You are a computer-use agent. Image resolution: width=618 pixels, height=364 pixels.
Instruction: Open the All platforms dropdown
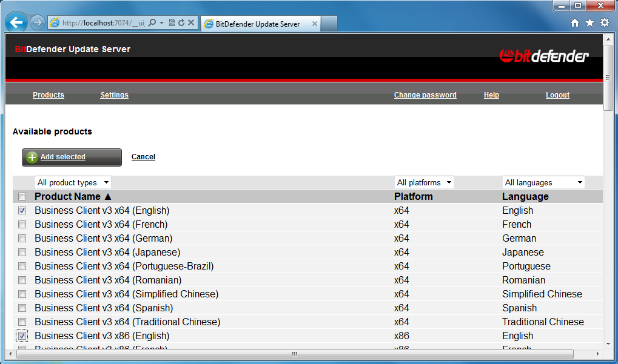tap(424, 182)
